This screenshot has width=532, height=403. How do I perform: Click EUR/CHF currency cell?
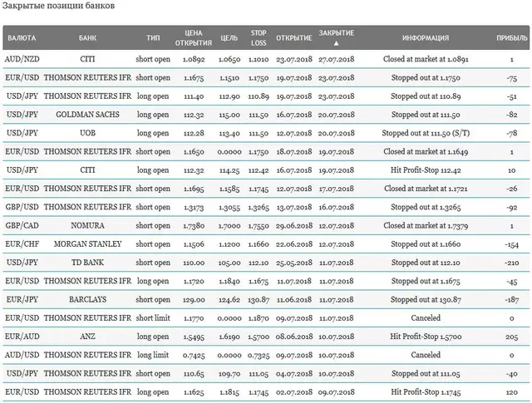coord(22,244)
